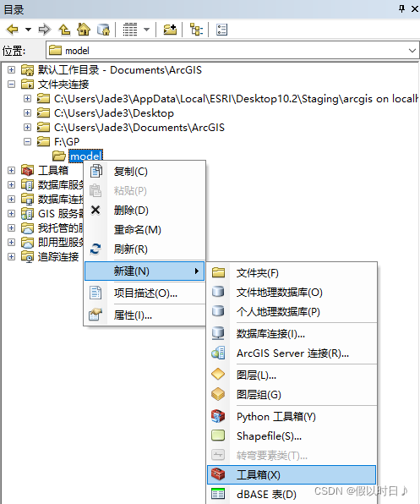Select the 文件夹连接 tree item
Viewport: 420px width, 504px height.
coord(63,85)
